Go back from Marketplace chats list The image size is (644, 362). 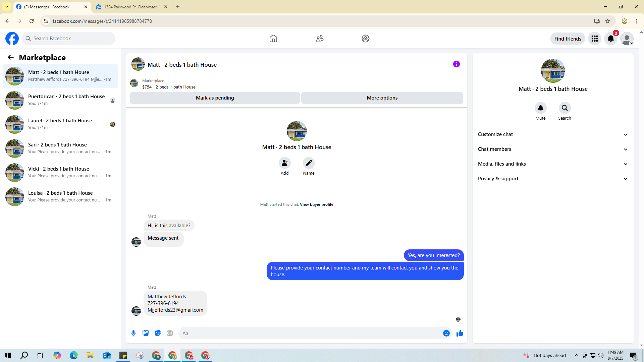tap(11, 57)
